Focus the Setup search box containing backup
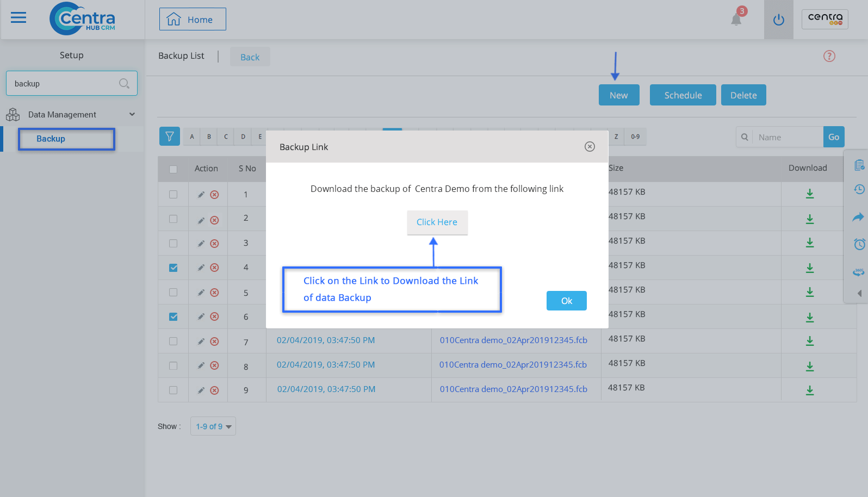Viewport: 868px width, 497px height. tap(72, 83)
